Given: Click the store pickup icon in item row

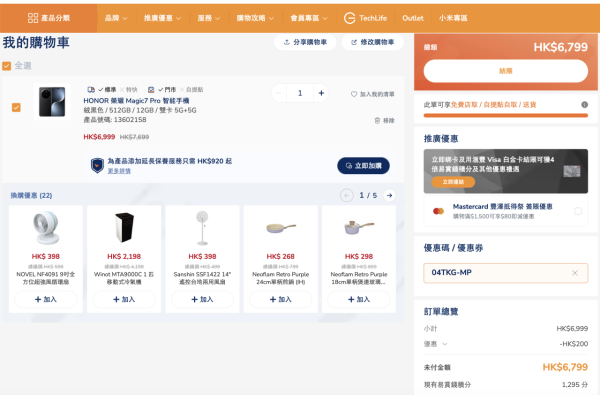Looking at the screenshot, I should coord(151,90).
